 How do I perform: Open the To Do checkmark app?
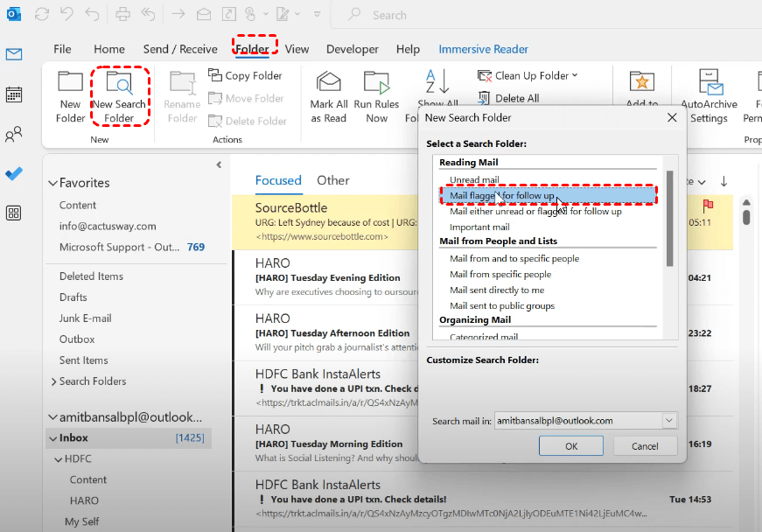point(14,173)
